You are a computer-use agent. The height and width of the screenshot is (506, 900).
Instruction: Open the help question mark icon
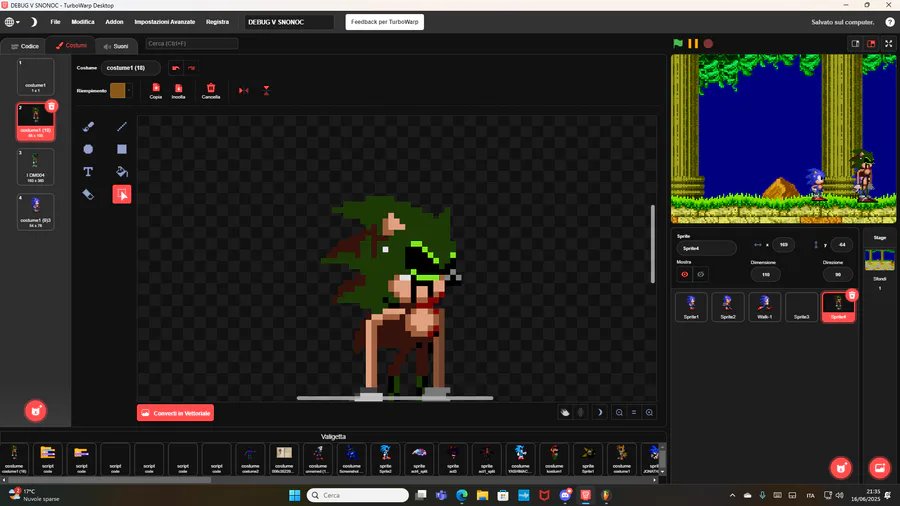coord(890,22)
